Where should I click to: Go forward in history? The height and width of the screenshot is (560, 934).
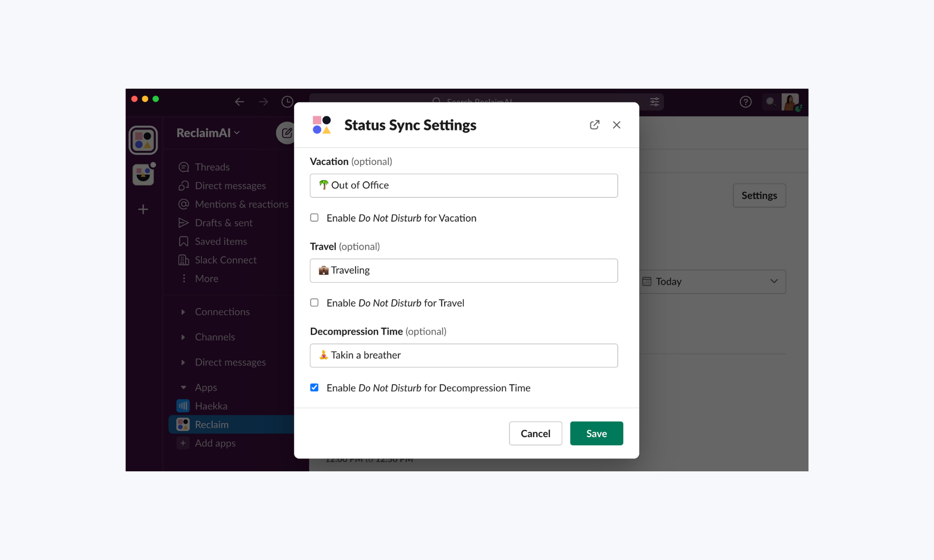pos(264,102)
